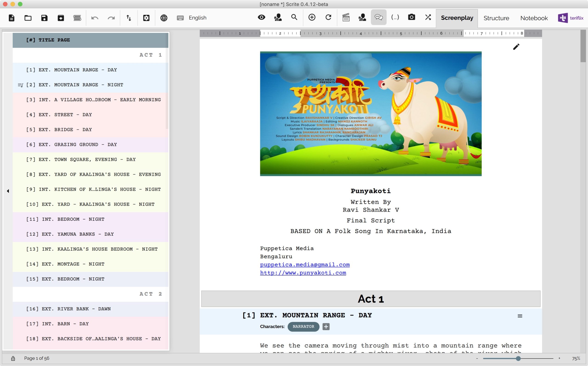
Task: Click the edit pencil on the title page
Action: coord(516,47)
